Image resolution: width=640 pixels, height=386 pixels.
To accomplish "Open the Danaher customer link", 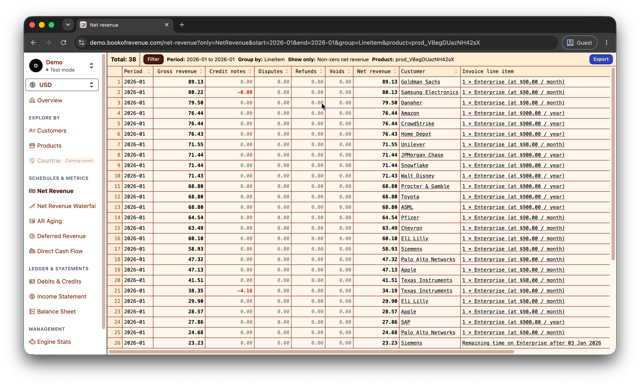I will [x=411, y=103].
